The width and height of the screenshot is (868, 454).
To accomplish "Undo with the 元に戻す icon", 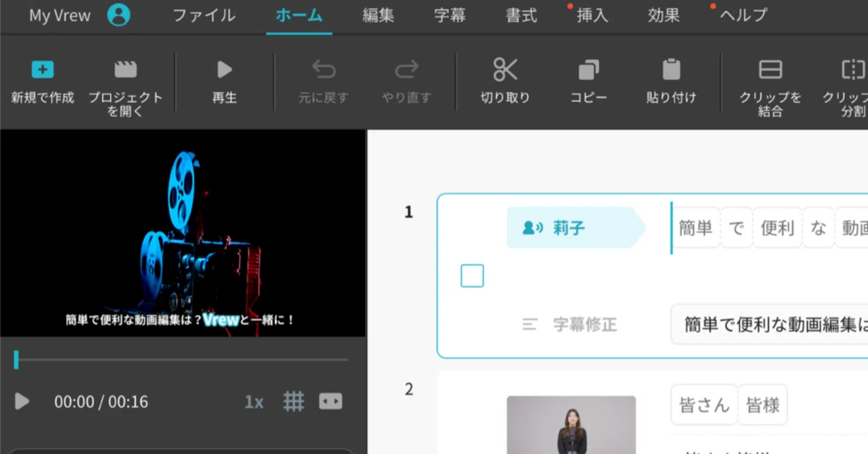I will tap(323, 69).
